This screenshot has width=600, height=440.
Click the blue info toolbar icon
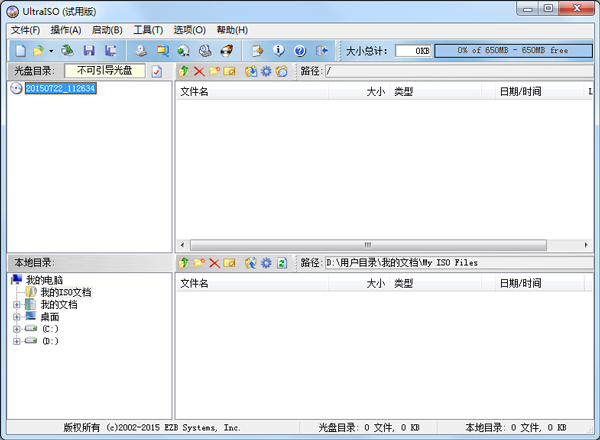click(x=278, y=50)
